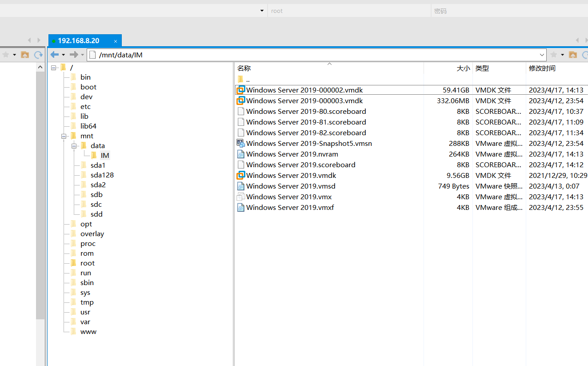Screen dimensions: 588x366
Task: Select the overlay folder in tree
Action: 92,234
